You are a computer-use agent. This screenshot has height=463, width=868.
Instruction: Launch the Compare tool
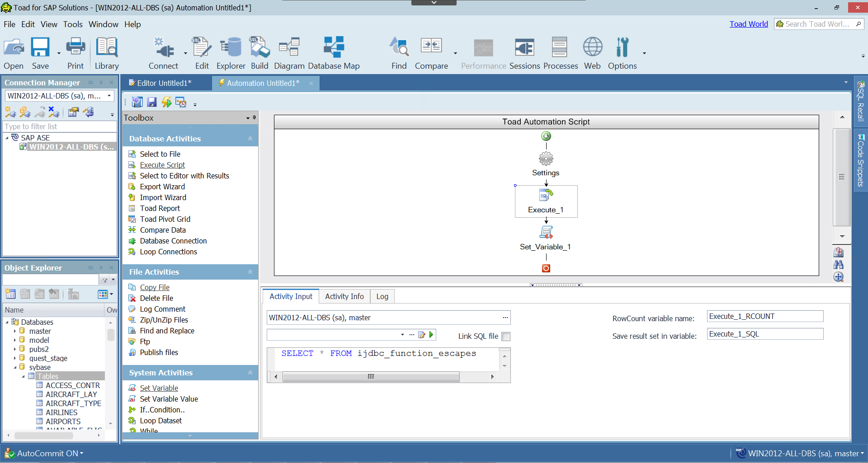click(x=431, y=53)
